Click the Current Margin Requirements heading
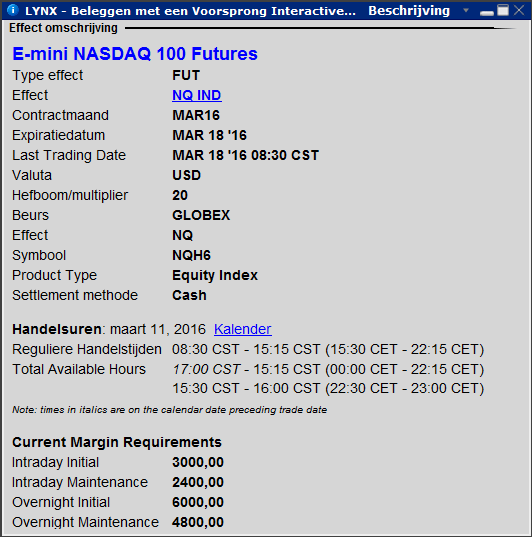Viewport: 532px width, 537px height. (117, 442)
